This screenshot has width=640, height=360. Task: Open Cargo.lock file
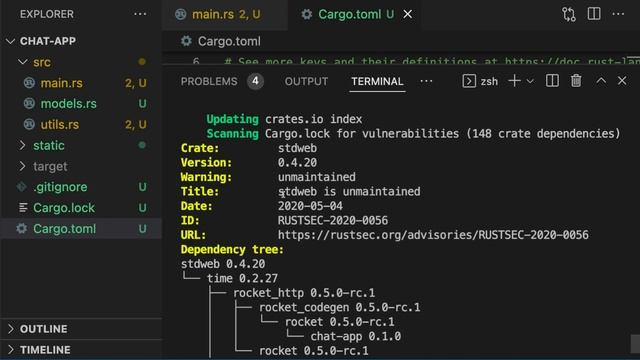pyautogui.click(x=64, y=208)
